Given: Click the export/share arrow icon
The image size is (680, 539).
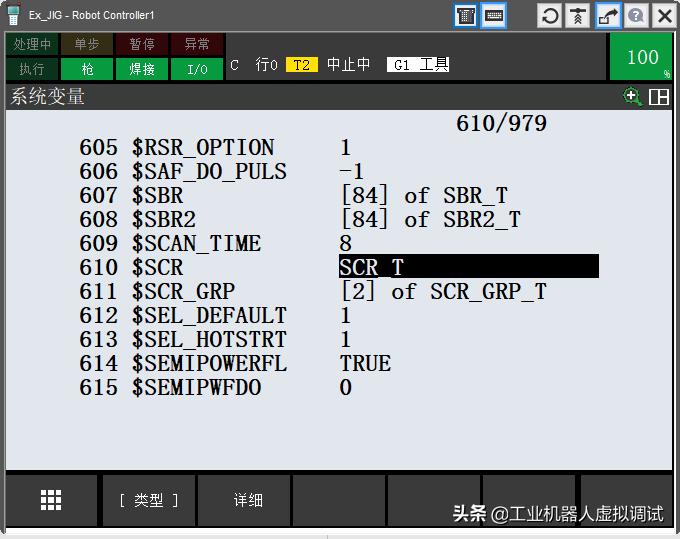Looking at the screenshot, I should [607, 16].
